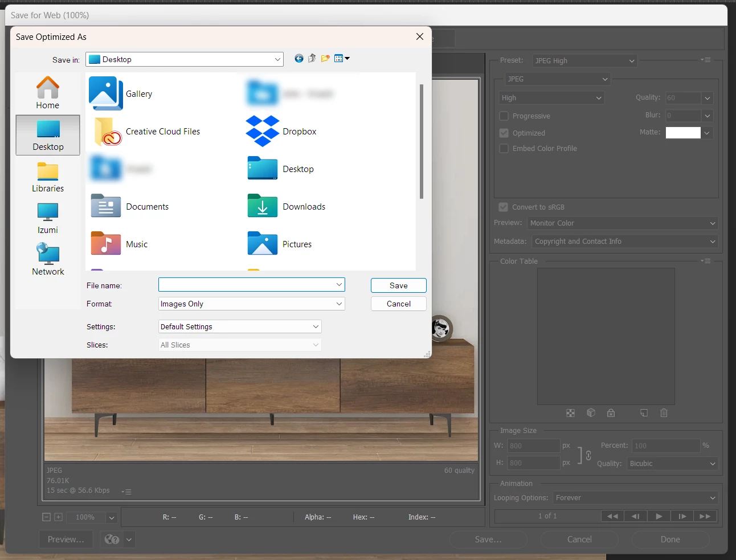Disable the Optimized checkbox
The image size is (736, 560).
[x=504, y=133]
